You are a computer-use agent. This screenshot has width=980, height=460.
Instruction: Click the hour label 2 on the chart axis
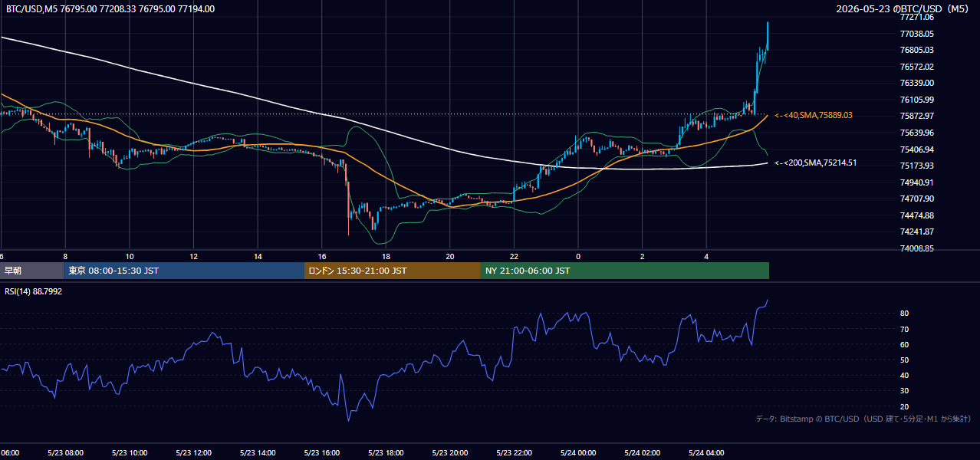click(x=642, y=256)
